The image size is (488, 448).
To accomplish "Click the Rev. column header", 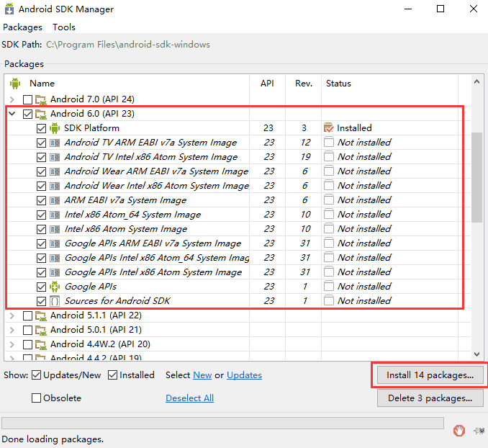I will click(304, 84).
